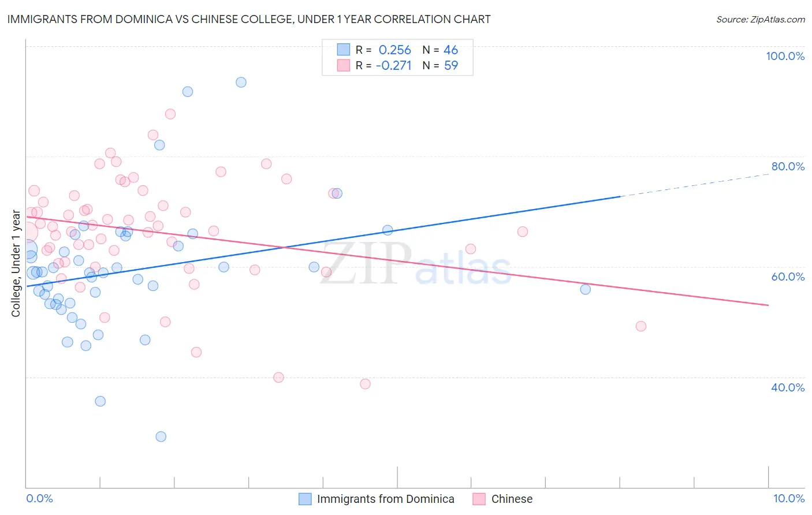The width and height of the screenshot is (812, 515).
Task: Select the Chinese legend label
Action: [x=512, y=499]
